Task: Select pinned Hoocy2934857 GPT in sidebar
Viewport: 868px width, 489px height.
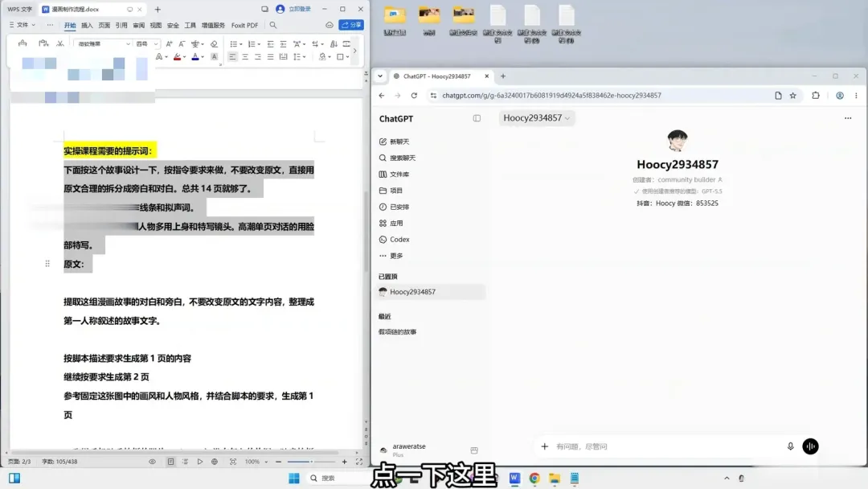Action: [x=431, y=292]
